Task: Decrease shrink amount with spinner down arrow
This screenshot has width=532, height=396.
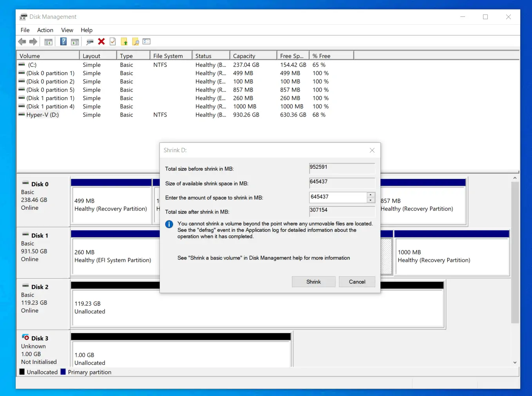Action: (x=370, y=200)
